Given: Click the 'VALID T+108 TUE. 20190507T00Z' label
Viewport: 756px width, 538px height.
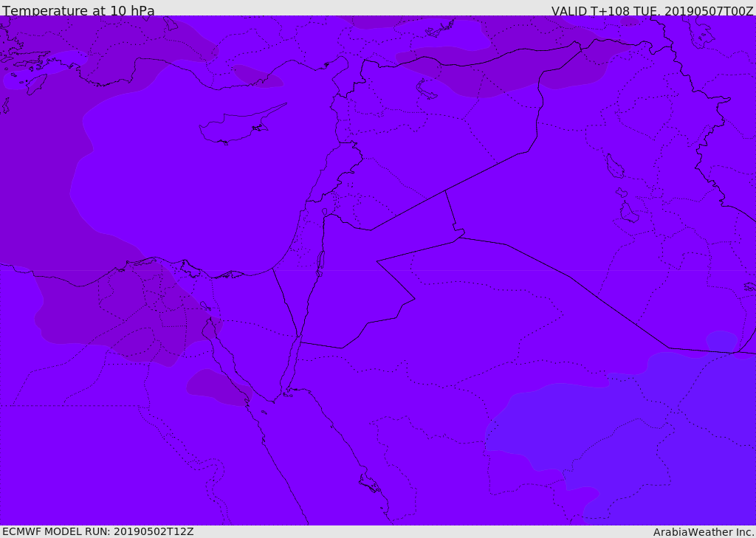Looking at the screenshot, I should click(653, 11).
